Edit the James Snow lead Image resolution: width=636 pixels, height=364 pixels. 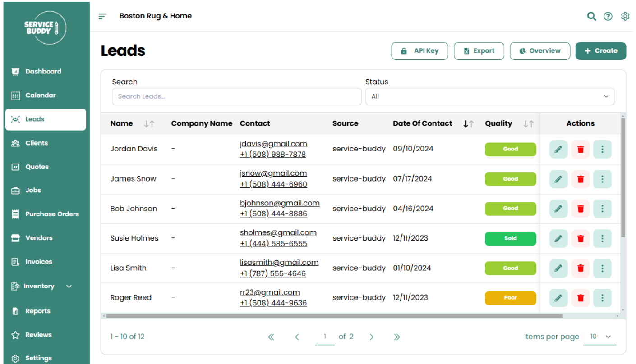558,179
